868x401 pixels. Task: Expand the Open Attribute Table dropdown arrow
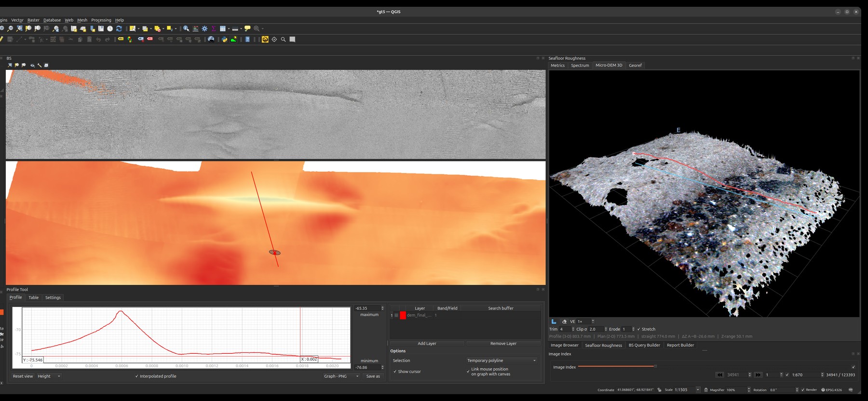point(229,29)
